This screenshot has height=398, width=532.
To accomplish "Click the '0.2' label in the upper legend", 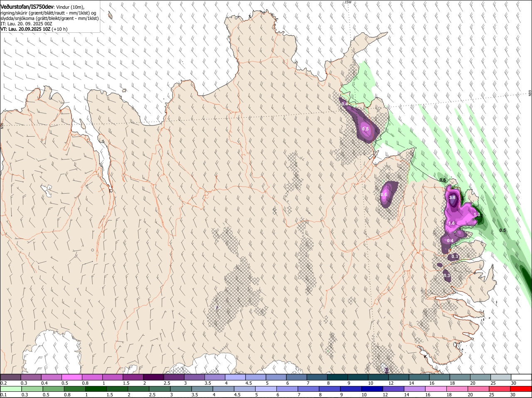I will (x=3, y=383).
